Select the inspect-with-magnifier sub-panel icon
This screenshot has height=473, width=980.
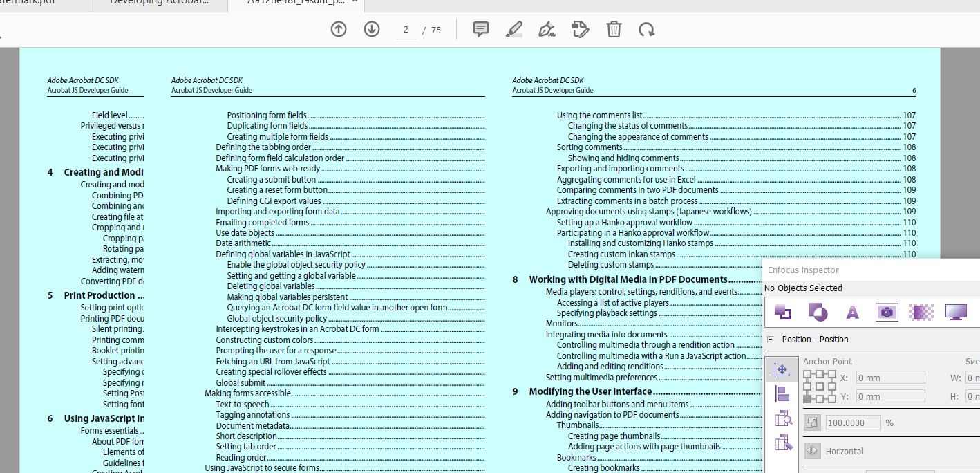(x=783, y=418)
